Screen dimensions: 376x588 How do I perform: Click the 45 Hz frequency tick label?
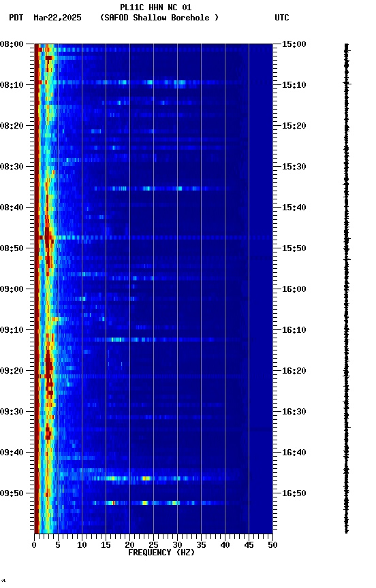(249, 545)
